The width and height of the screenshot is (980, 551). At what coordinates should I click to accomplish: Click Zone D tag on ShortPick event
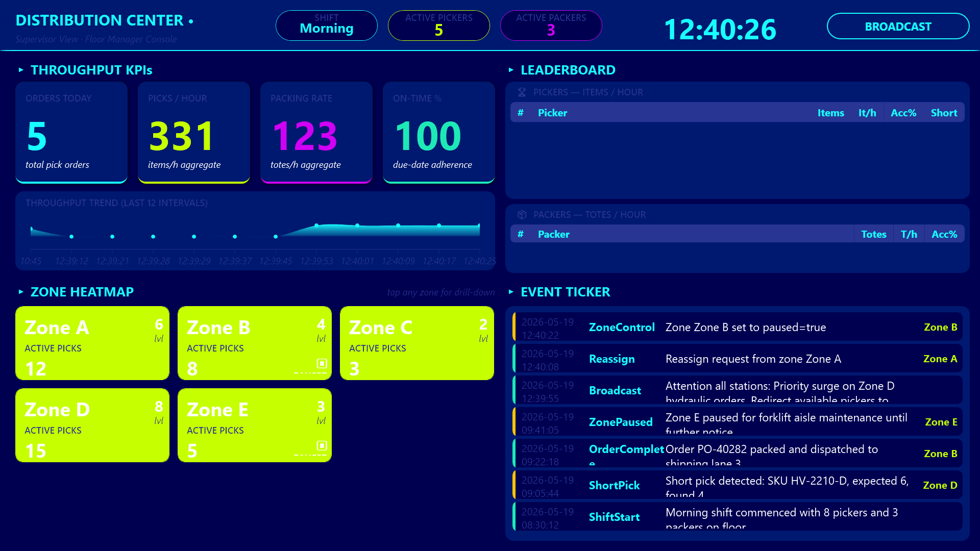click(940, 485)
